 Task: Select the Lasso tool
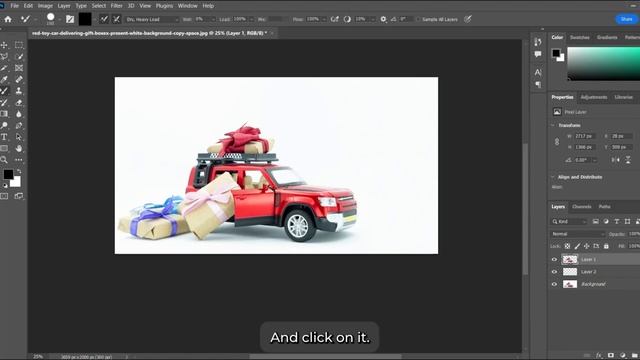pos(4,56)
